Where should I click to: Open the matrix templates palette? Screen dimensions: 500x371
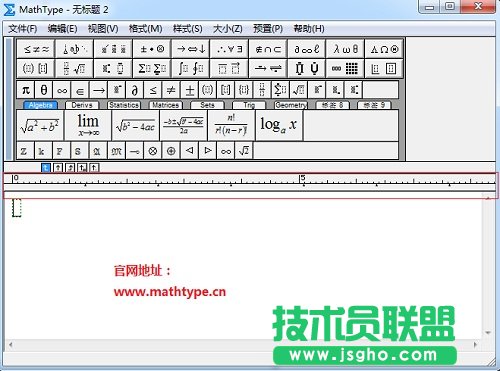(x=345, y=69)
